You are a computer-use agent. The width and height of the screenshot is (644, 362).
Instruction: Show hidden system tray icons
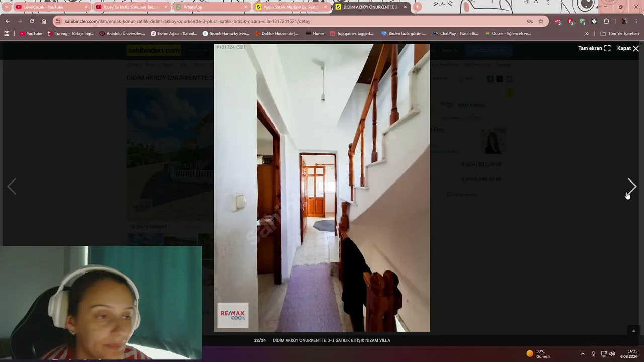coord(583,354)
